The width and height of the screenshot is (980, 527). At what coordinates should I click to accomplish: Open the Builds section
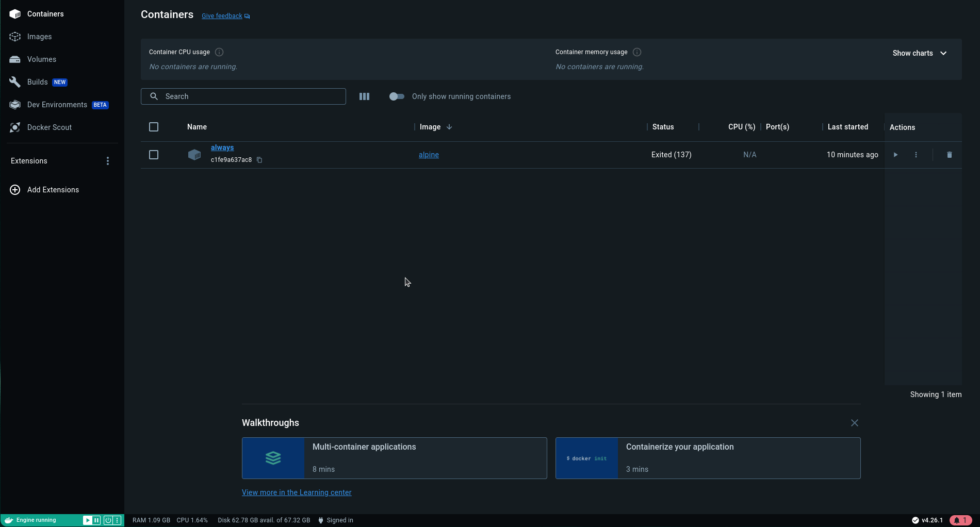click(x=62, y=82)
